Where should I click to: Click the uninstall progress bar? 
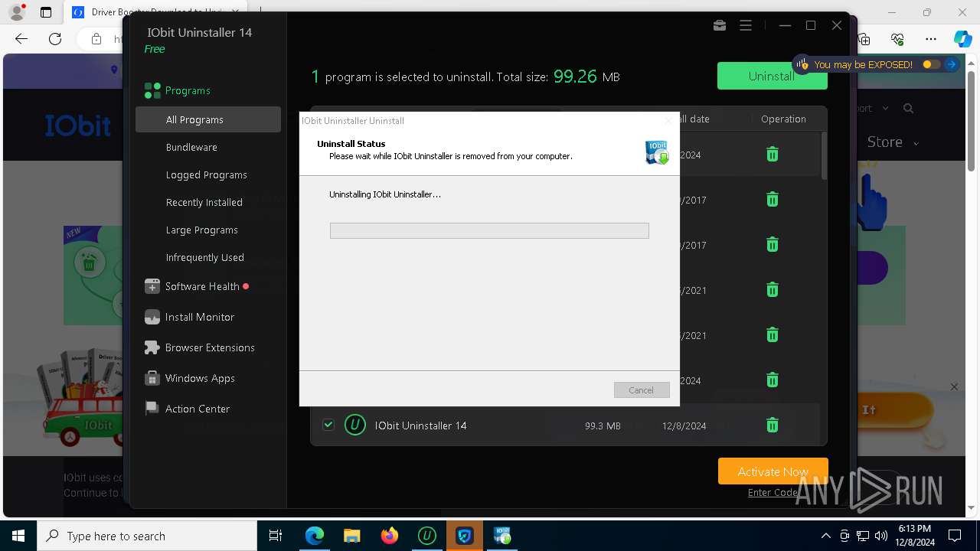[x=489, y=230]
